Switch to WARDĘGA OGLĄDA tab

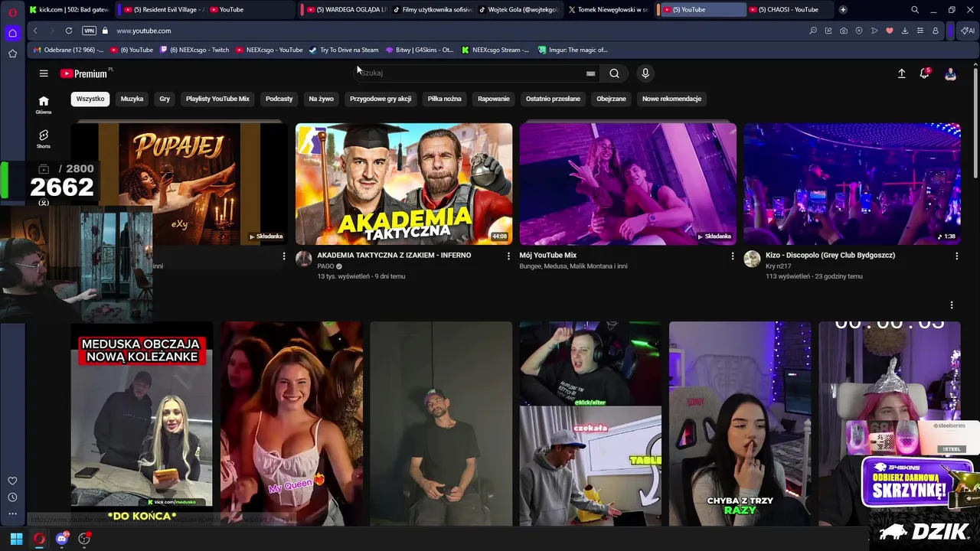pos(345,10)
